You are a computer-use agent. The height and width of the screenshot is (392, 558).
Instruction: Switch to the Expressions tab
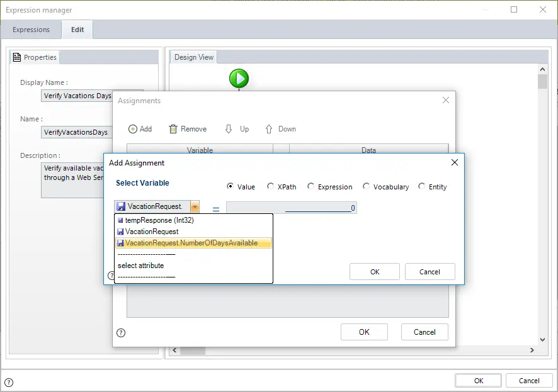[31, 30]
